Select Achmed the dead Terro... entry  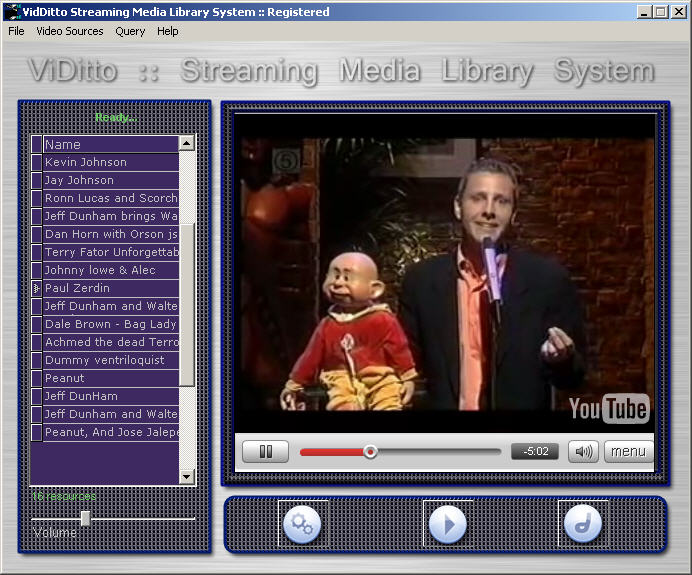click(x=111, y=342)
